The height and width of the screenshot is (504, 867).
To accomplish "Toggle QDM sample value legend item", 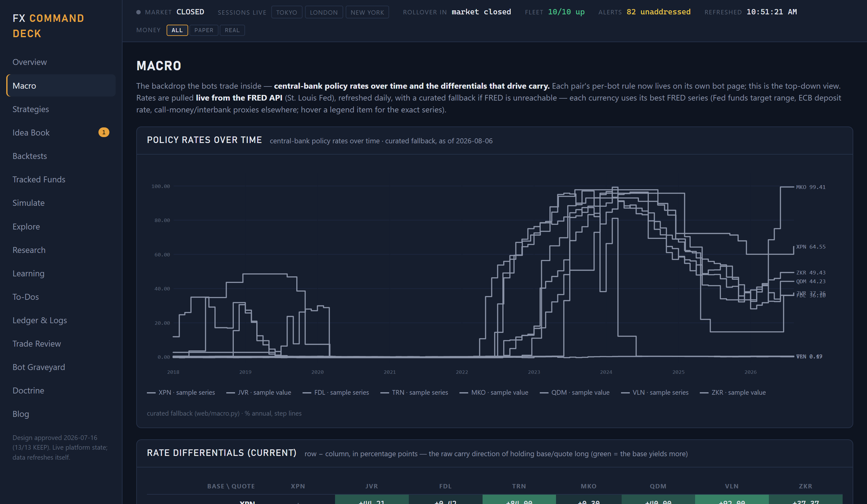I will (574, 393).
